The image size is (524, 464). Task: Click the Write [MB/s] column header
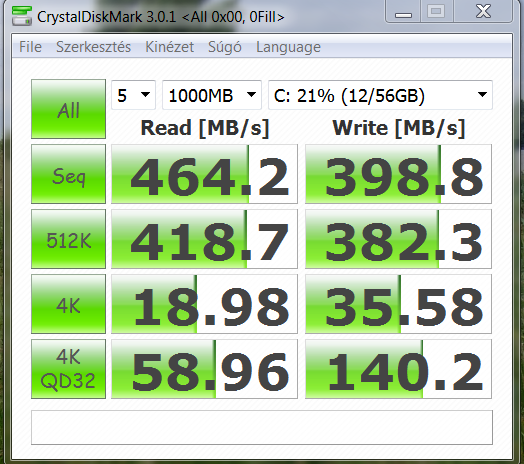399,128
